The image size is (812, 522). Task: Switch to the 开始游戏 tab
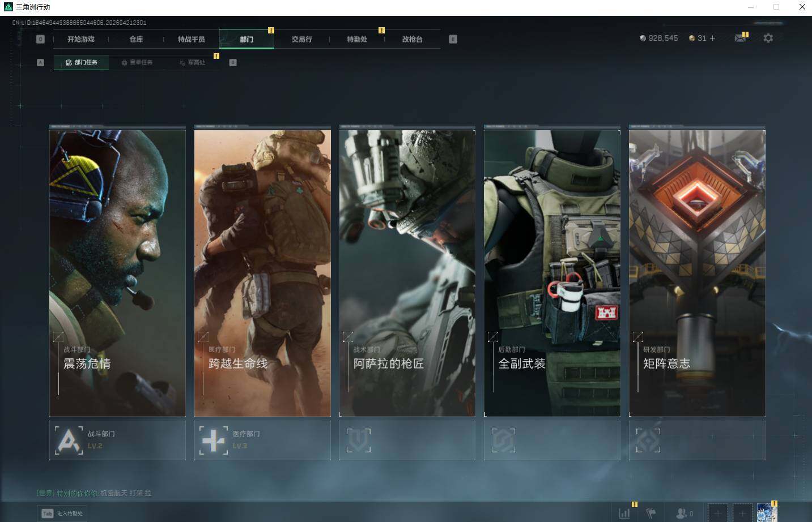[81, 39]
